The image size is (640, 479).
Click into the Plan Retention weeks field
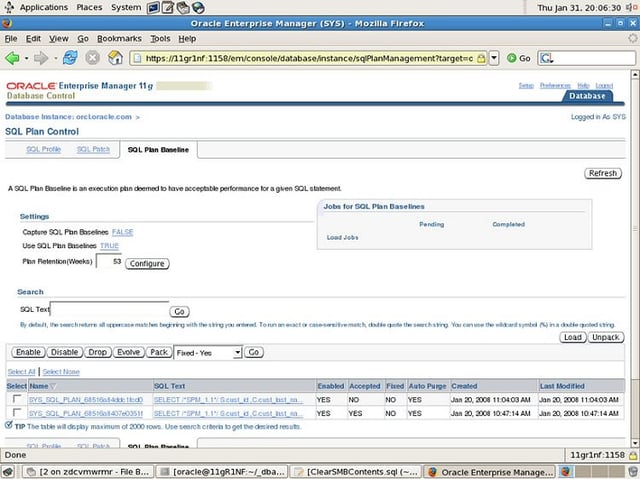tap(109, 261)
